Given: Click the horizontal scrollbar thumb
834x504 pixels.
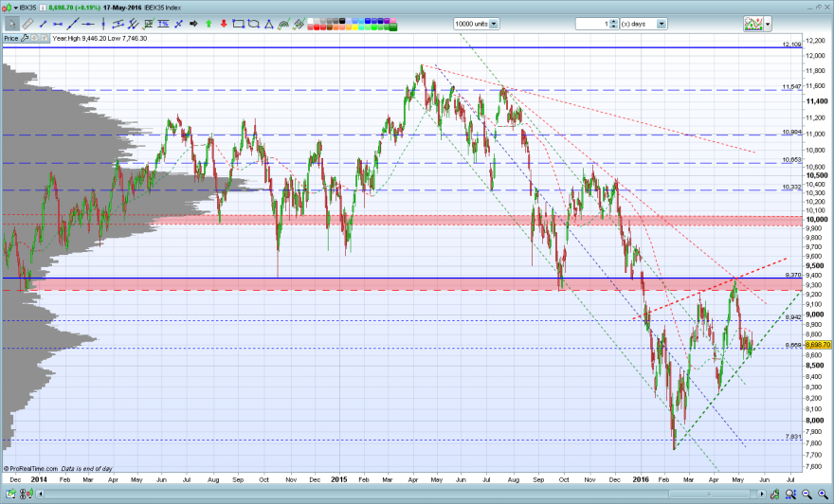Looking at the screenshot, I should (709, 494).
